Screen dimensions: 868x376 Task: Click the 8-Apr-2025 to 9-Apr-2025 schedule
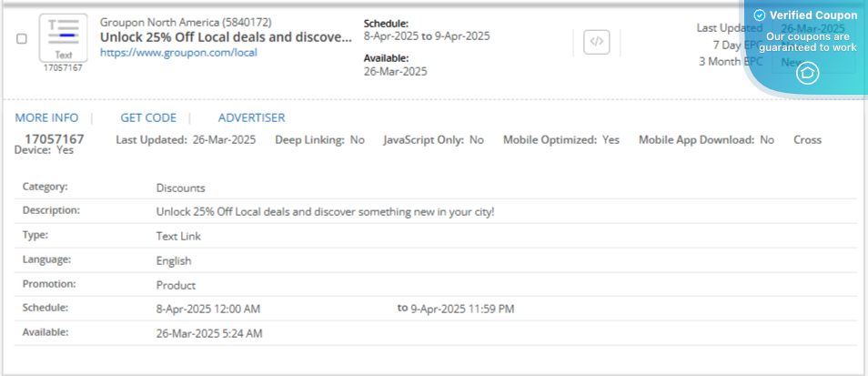click(x=426, y=36)
